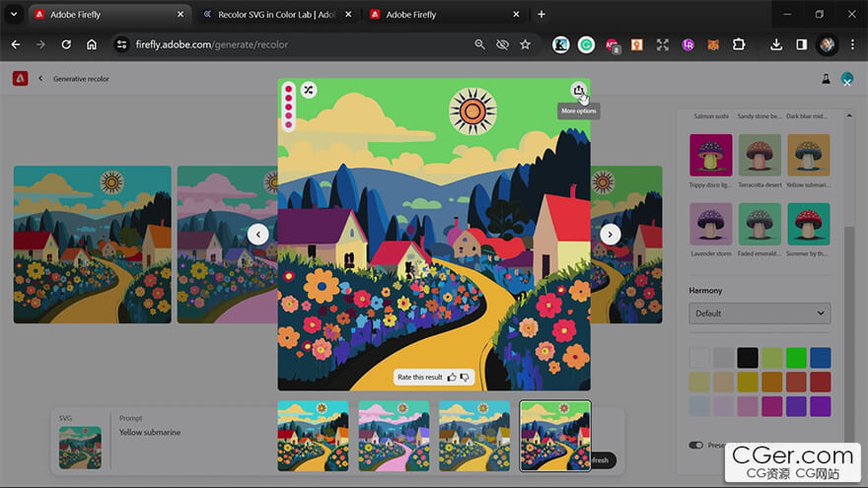
Task: Show the next image with the right arrow
Action: point(611,234)
